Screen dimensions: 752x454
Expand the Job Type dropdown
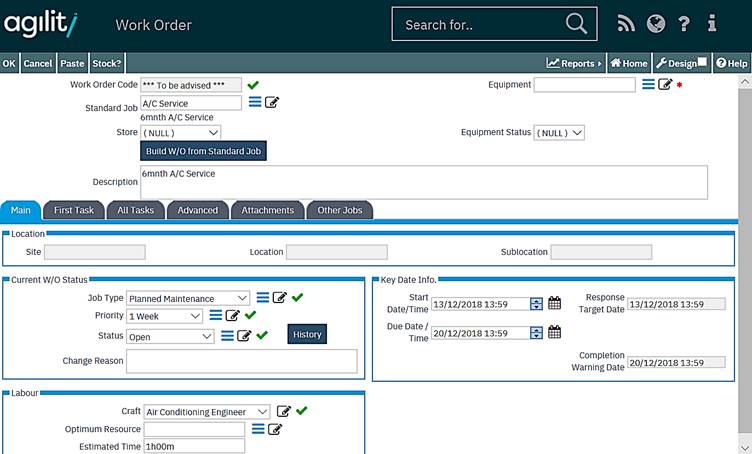(242, 298)
